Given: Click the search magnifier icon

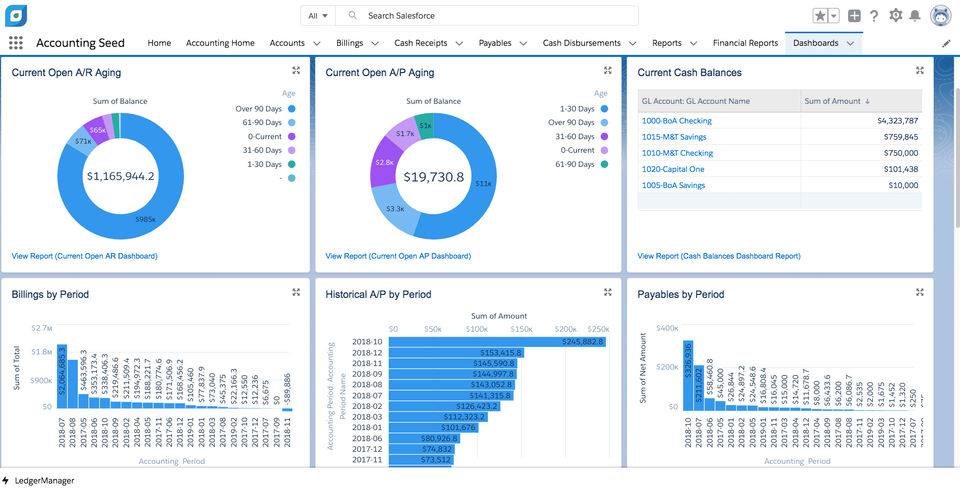Looking at the screenshot, I should 353,16.
